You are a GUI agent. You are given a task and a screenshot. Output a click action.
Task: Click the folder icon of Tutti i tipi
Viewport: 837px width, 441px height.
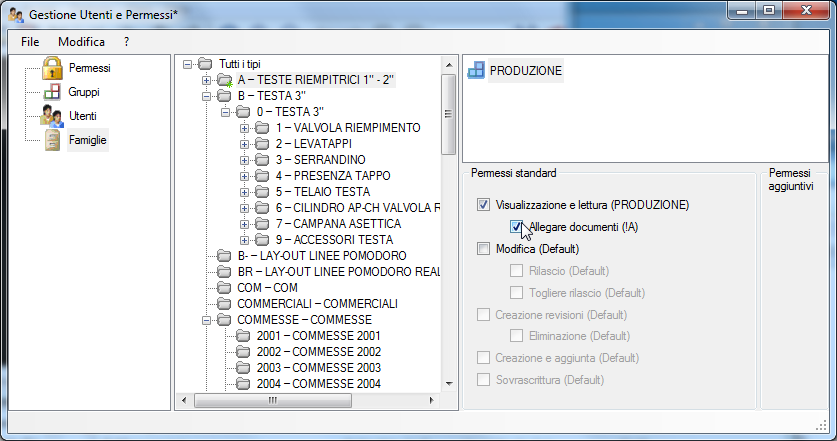pyautogui.click(x=205, y=64)
